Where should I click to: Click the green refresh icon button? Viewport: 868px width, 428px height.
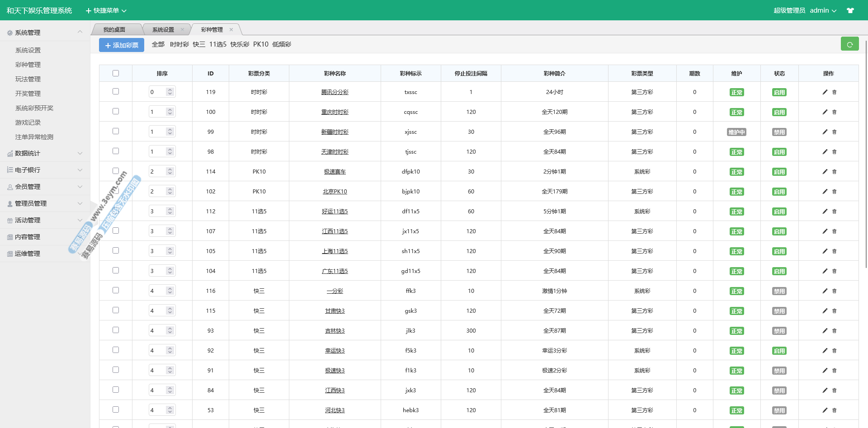pyautogui.click(x=849, y=44)
